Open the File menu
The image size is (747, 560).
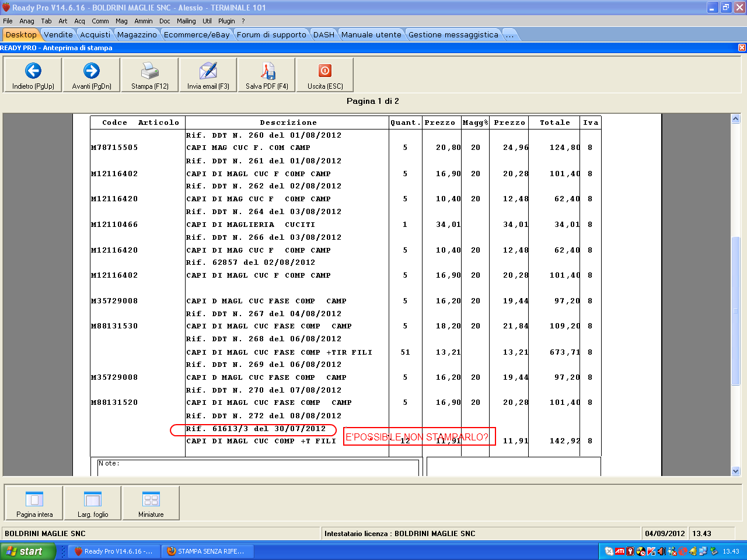8,21
